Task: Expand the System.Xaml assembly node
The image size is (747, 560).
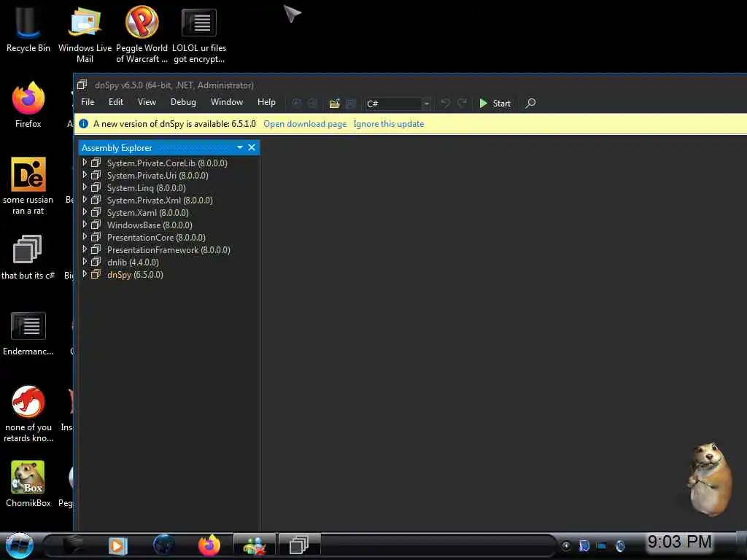Action: pyautogui.click(x=85, y=212)
